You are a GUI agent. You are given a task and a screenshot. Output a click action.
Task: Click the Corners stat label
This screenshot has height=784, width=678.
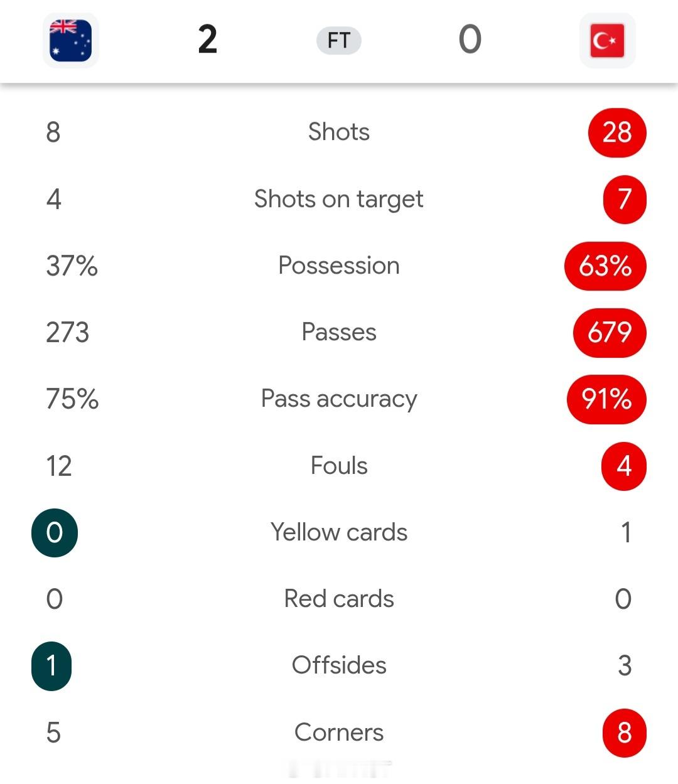[x=339, y=733]
